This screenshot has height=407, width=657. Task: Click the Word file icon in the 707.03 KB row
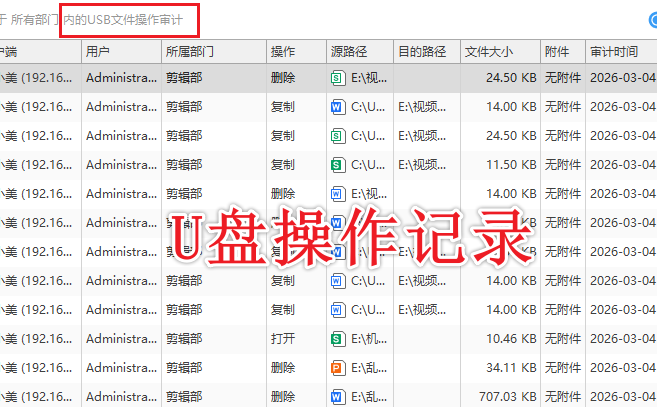(338, 397)
